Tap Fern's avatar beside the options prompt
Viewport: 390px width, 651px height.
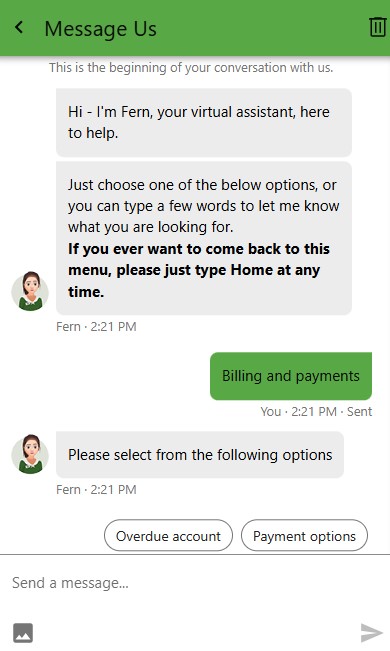pos(30,454)
